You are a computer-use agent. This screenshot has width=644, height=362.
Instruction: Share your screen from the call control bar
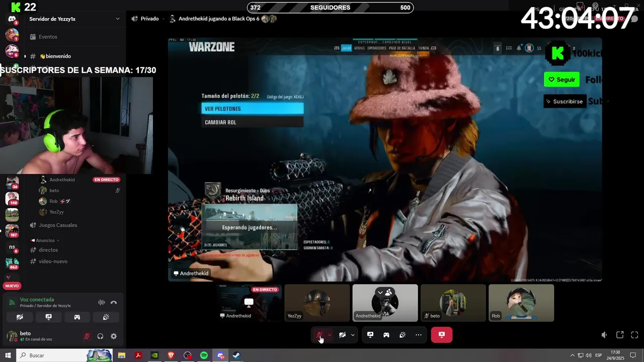click(x=370, y=335)
